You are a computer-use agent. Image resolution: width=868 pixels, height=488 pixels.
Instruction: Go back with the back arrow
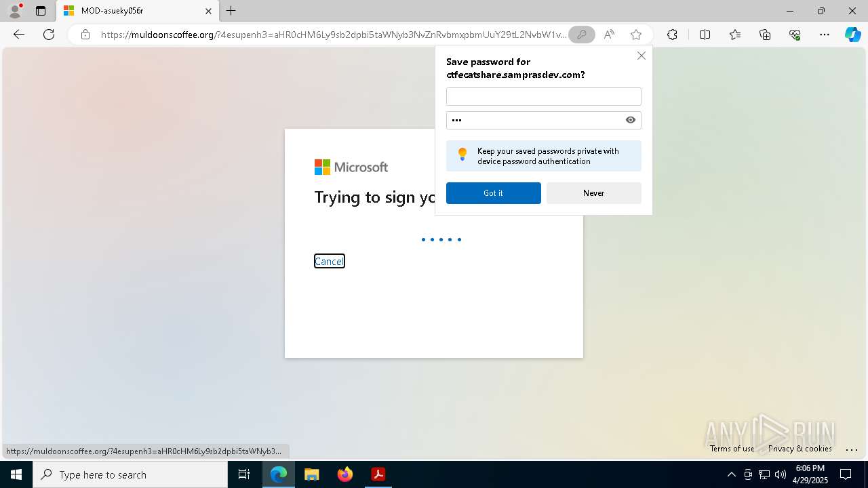(x=19, y=35)
